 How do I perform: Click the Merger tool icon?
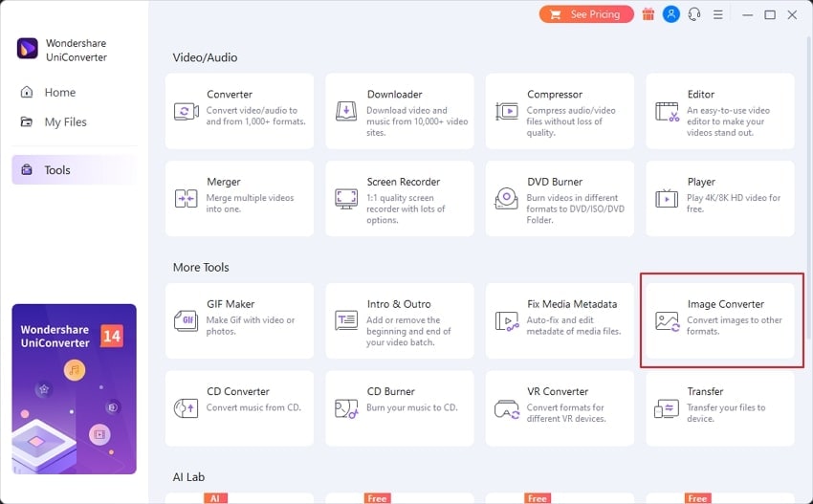[x=187, y=199]
